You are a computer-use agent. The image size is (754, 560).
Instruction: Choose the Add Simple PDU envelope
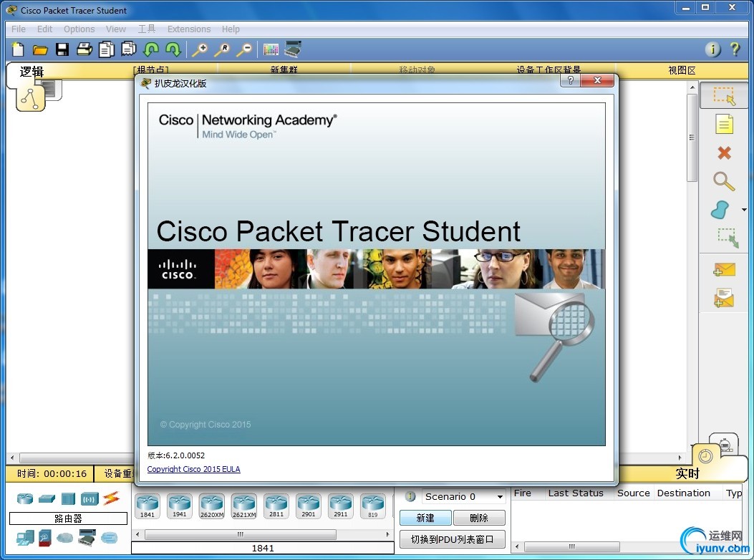tap(724, 270)
